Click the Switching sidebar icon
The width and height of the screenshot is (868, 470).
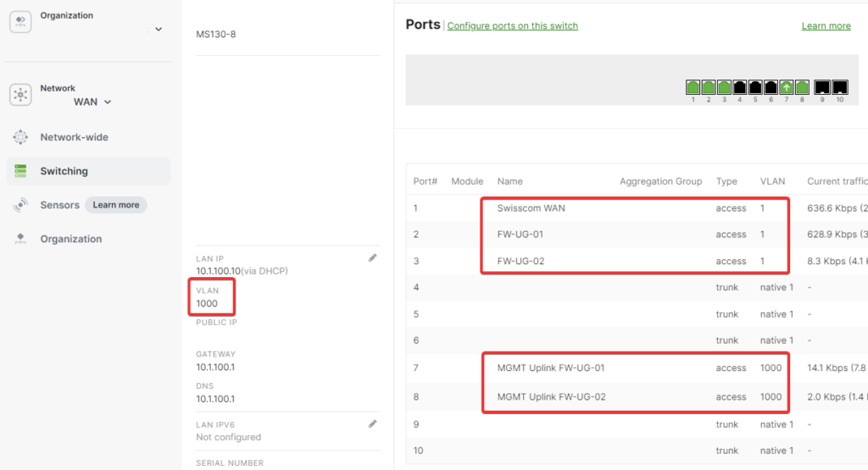[20, 171]
